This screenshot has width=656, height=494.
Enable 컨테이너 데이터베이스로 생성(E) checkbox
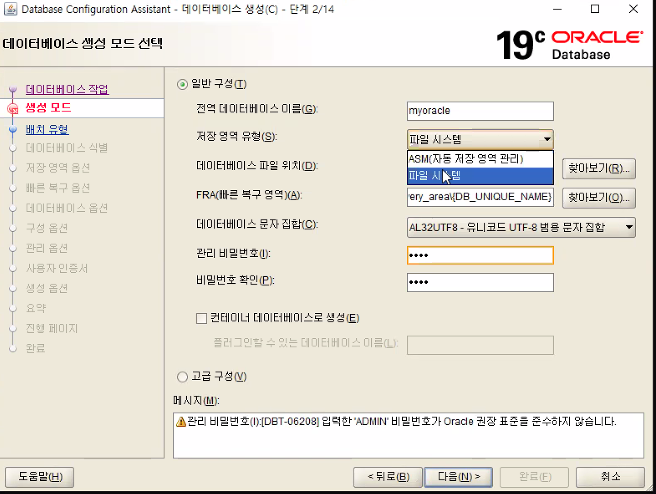(x=201, y=318)
